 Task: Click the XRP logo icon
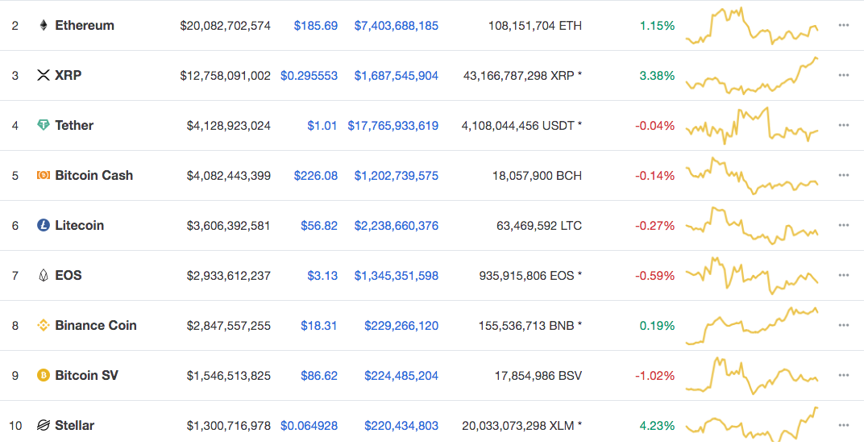click(x=44, y=75)
